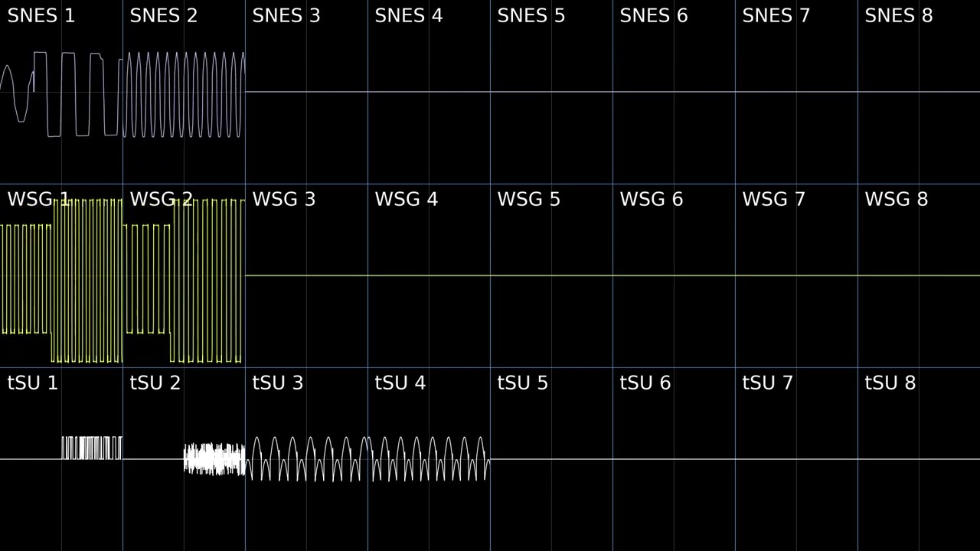The image size is (980, 551).
Task: Click the SNES 3 channel label
Action: [286, 16]
